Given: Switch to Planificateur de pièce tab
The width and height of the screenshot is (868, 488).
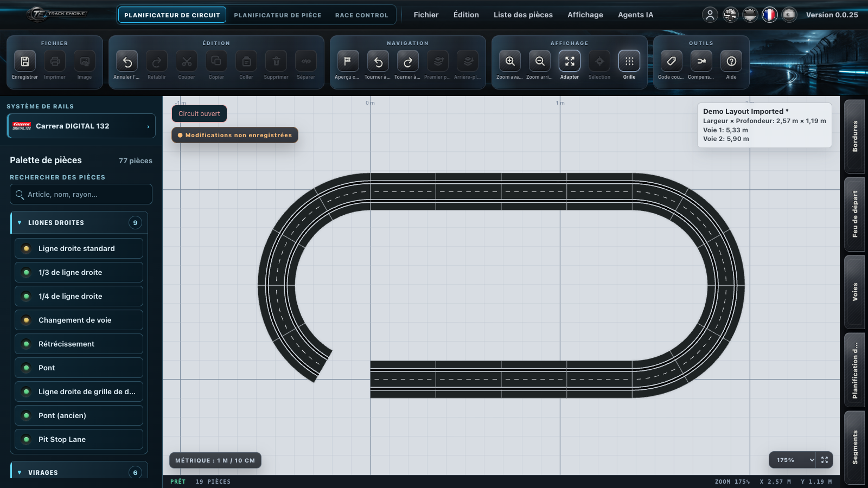Looking at the screenshot, I should click(x=277, y=15).
